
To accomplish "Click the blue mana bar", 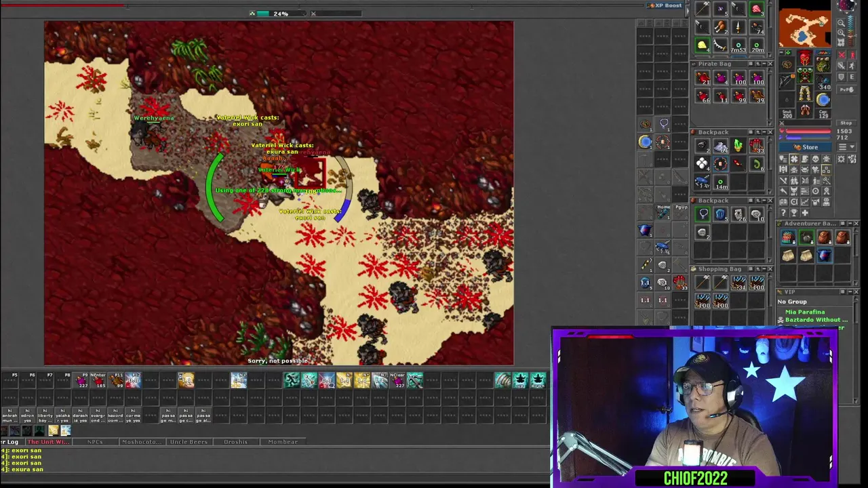I will click(x=808, y=138).
